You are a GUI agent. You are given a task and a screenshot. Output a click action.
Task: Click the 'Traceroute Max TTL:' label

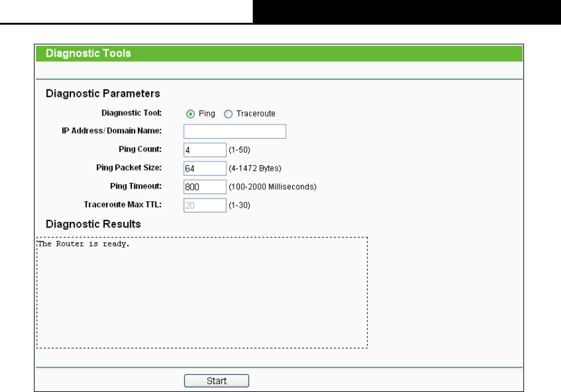tap(123, 205)
